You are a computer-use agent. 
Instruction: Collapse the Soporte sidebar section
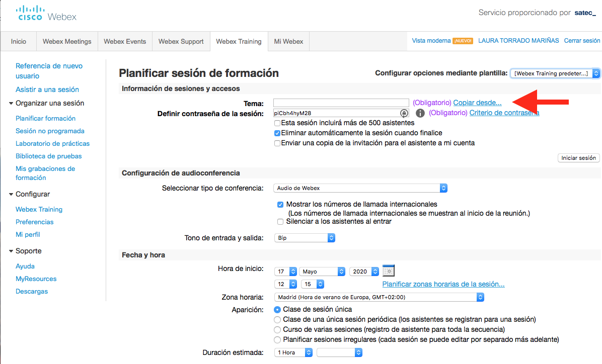point(11,251)
